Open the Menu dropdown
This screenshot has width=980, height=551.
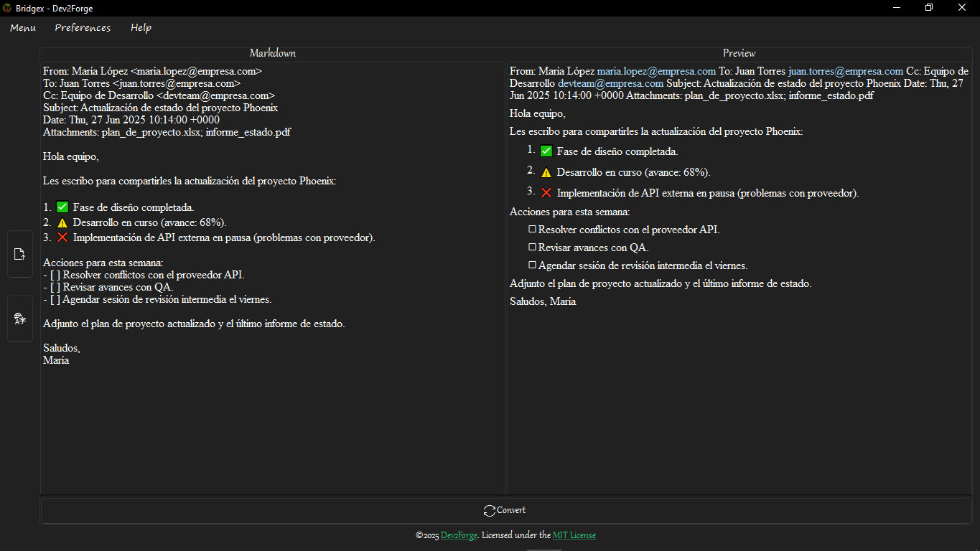[23, 28]
